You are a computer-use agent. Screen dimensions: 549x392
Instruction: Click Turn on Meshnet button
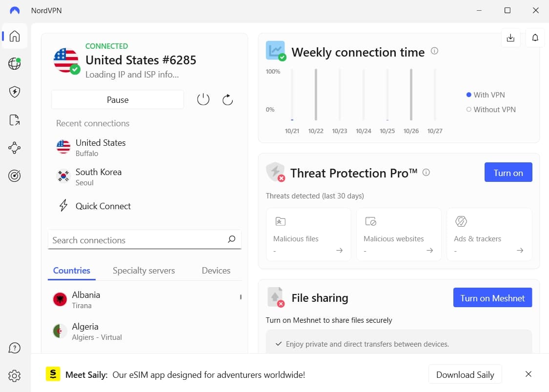(492, 297)
